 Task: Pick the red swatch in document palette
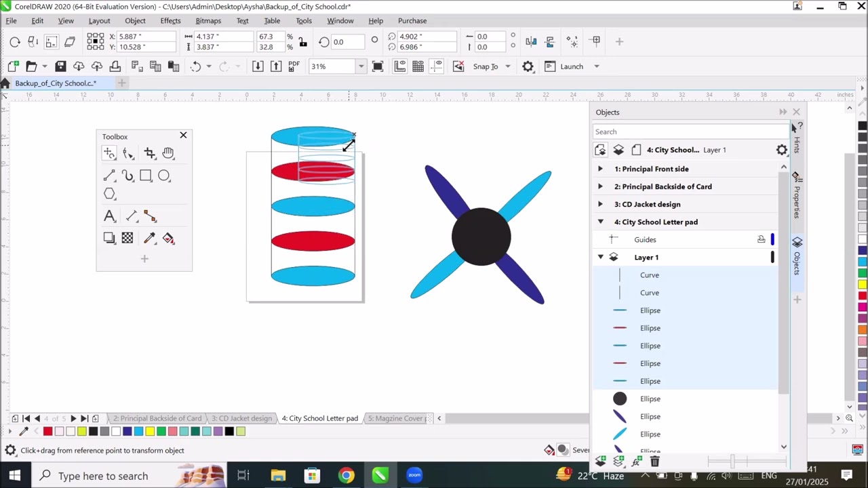[47, 431]
